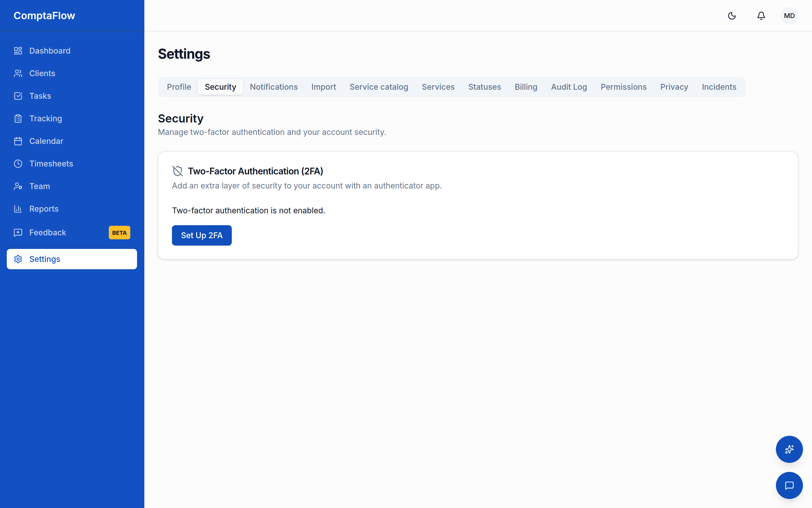Open the Notifications tab

273,87
